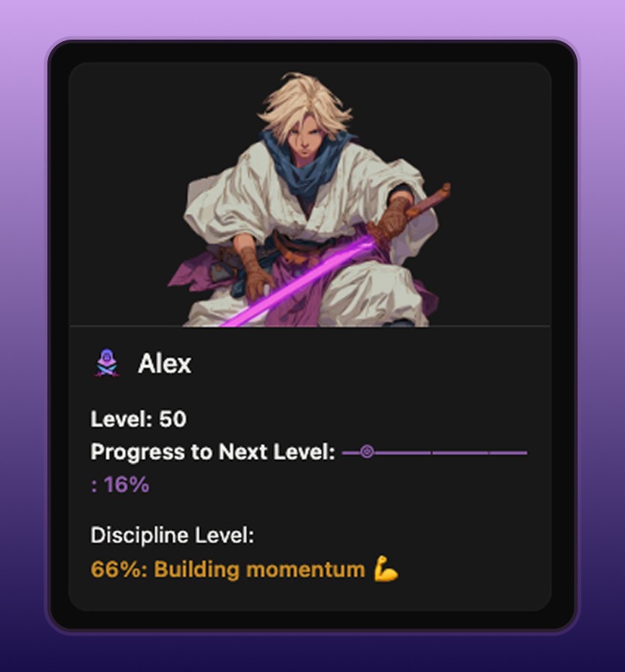Click the wooden sword hilt

429,200
